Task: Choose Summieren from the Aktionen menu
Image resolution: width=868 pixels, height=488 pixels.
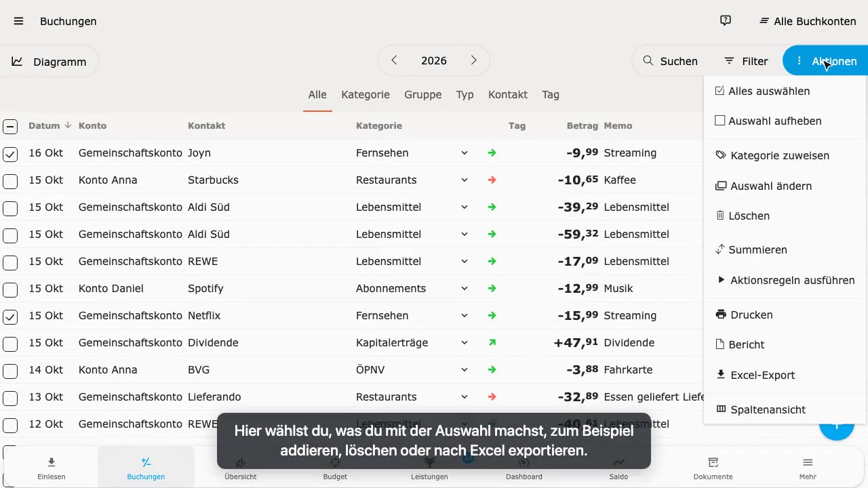Action: coord(786,249)
